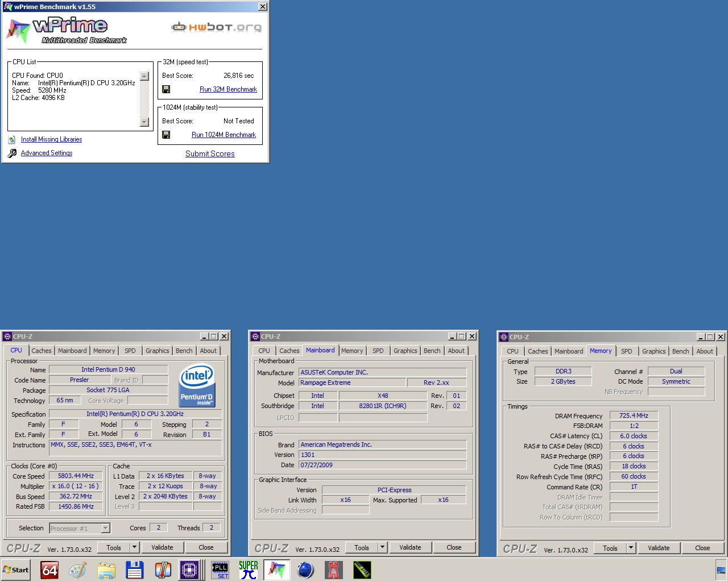Click the wrench icon beside Advanced Settings
728x582 pixels.
(12, 153)
